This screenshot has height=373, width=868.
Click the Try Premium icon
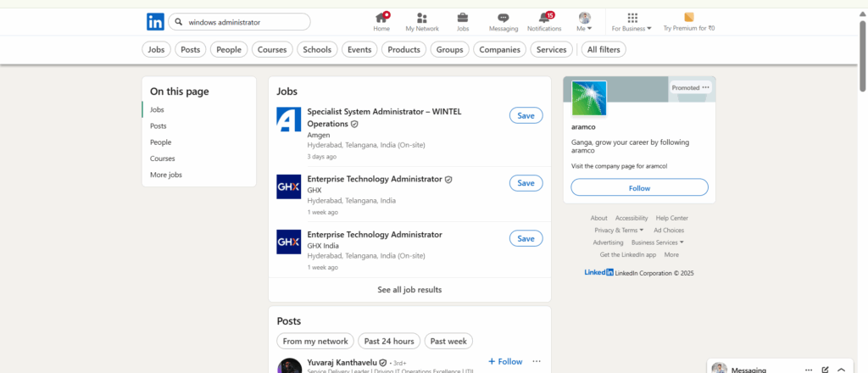[x=688, y=17]
